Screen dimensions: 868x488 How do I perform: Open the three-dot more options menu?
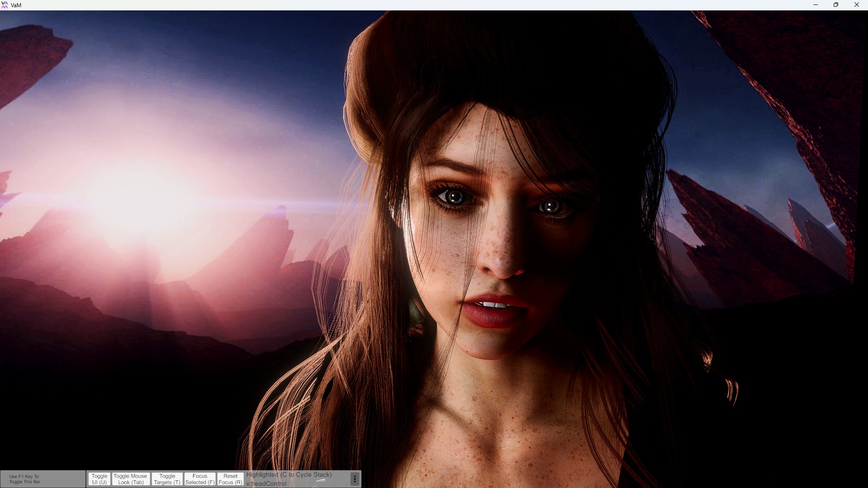355,479
